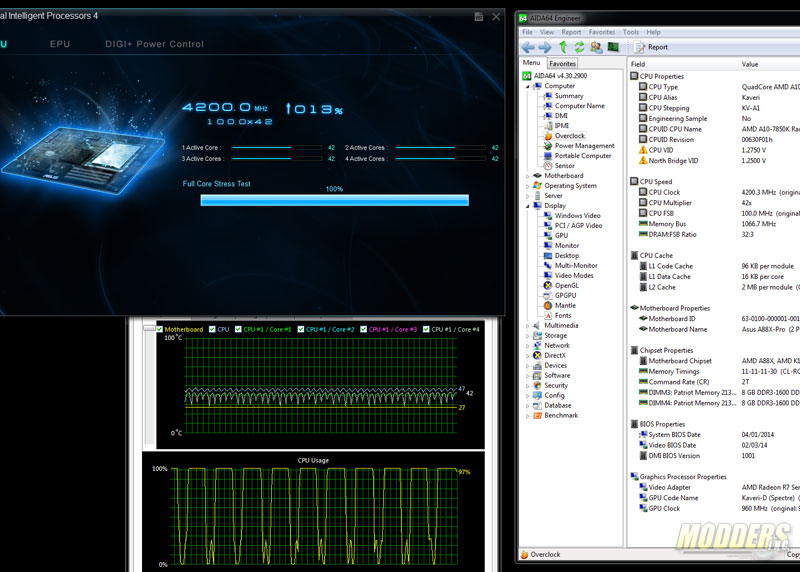This screenshot has width=800, height=572.
Task: Toggle the CPU temperature checkbox
Action: pyautogui.click(x=212, y=330)
